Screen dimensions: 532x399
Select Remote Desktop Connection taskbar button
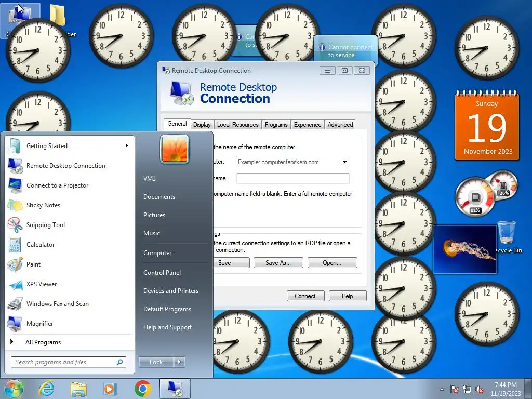[175, 389]
